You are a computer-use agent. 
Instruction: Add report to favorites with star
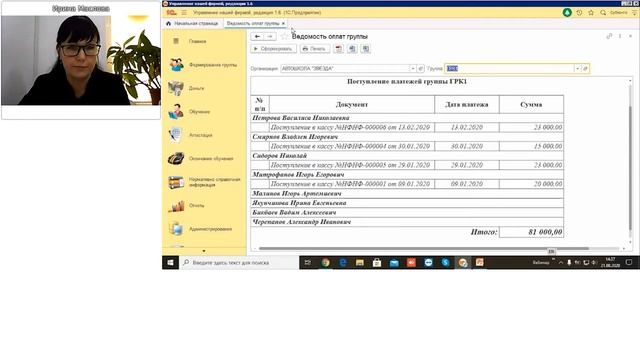click(x=284, y=36)
